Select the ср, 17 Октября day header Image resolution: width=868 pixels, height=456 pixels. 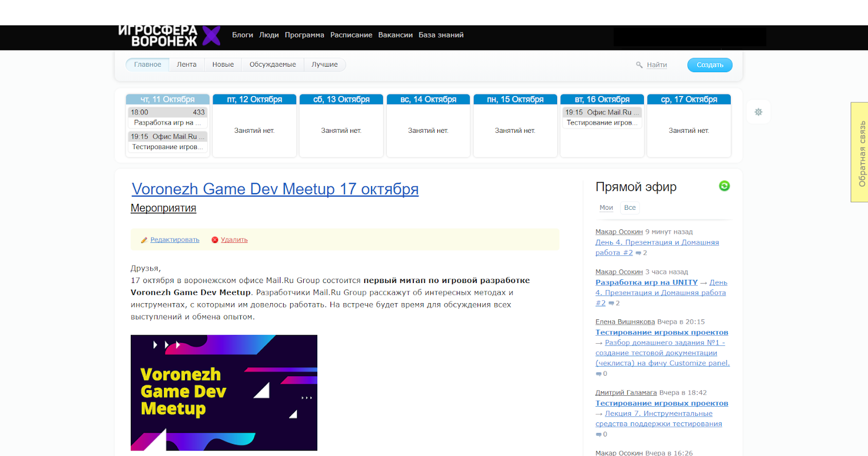click(689, 99)
